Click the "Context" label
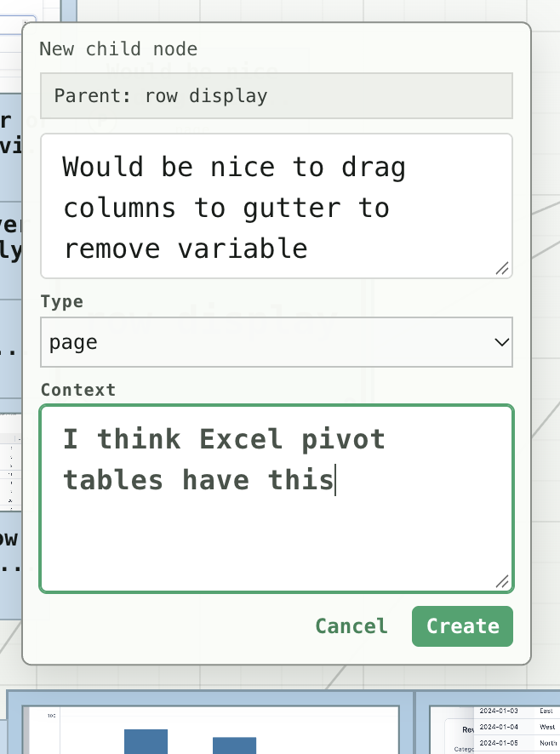This screenshot has height=754, width=560. (78, 390)
